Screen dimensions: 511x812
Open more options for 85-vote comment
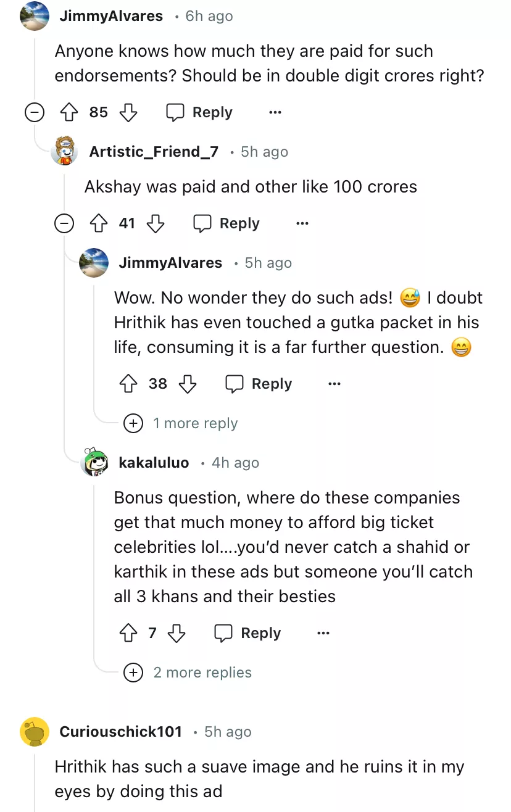tap(275, 112)
